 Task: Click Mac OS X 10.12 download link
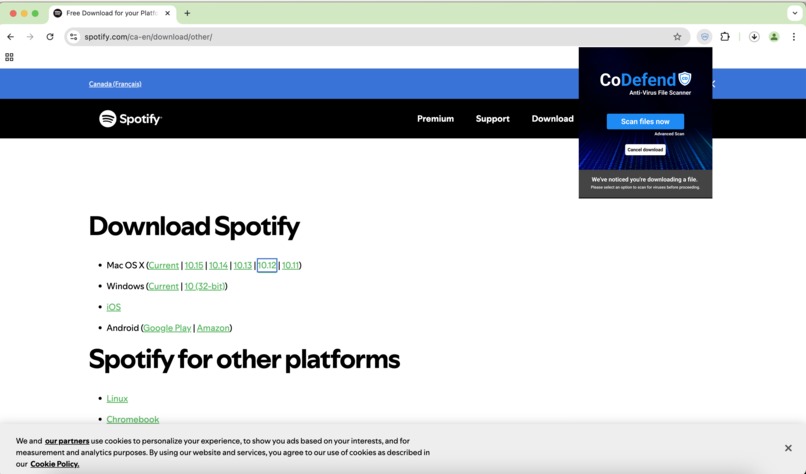pos(267,265)
